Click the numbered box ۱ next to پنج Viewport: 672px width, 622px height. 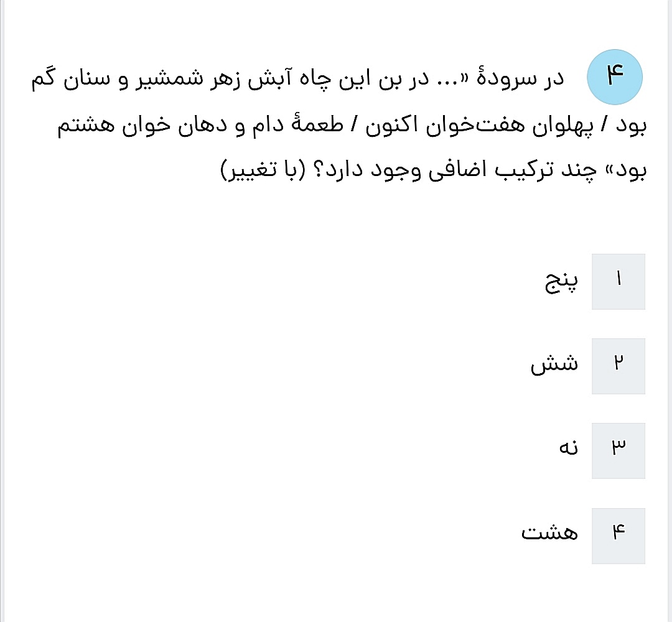click(618, 282)
